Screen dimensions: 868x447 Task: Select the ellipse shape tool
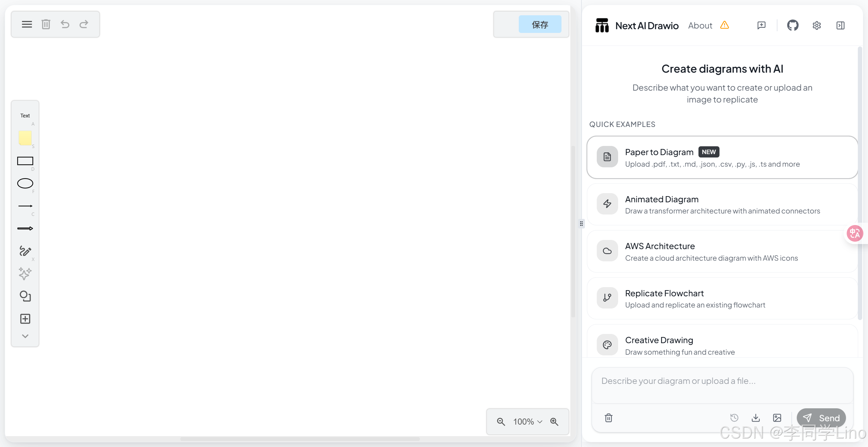[25, 183]
